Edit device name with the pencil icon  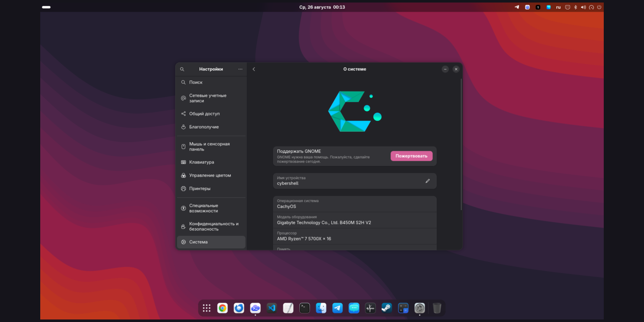coord(428,181)
